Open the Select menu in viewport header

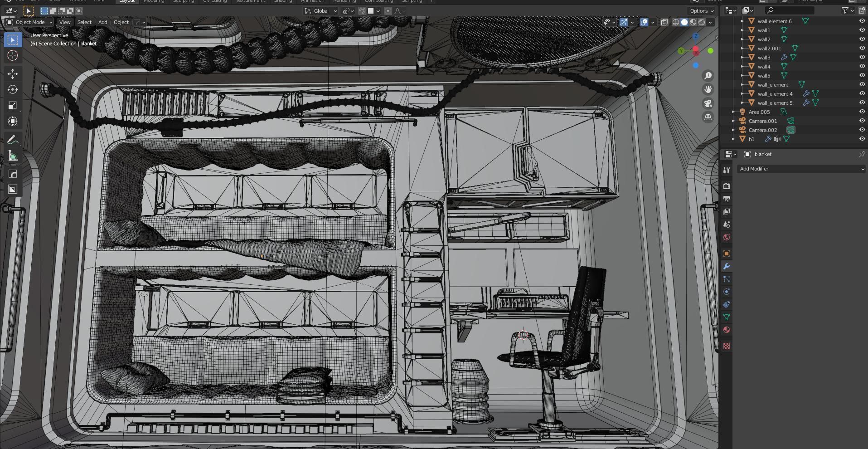pyautogui.click(x=84, y=22)
